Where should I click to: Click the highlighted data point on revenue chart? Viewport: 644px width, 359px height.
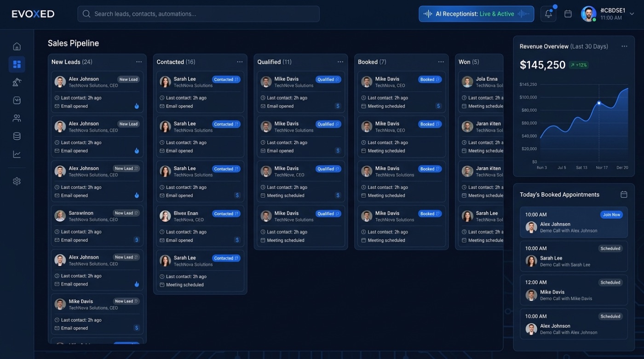(x=599, y=103)
